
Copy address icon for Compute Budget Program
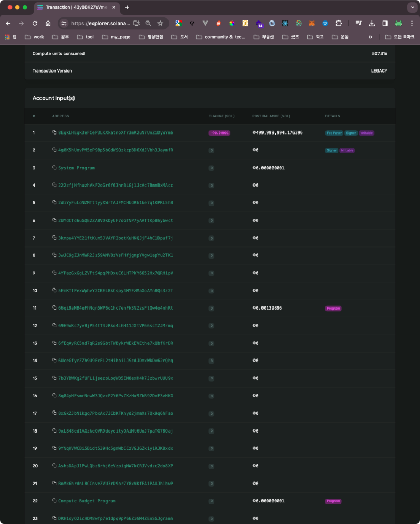tap(54, 501)
